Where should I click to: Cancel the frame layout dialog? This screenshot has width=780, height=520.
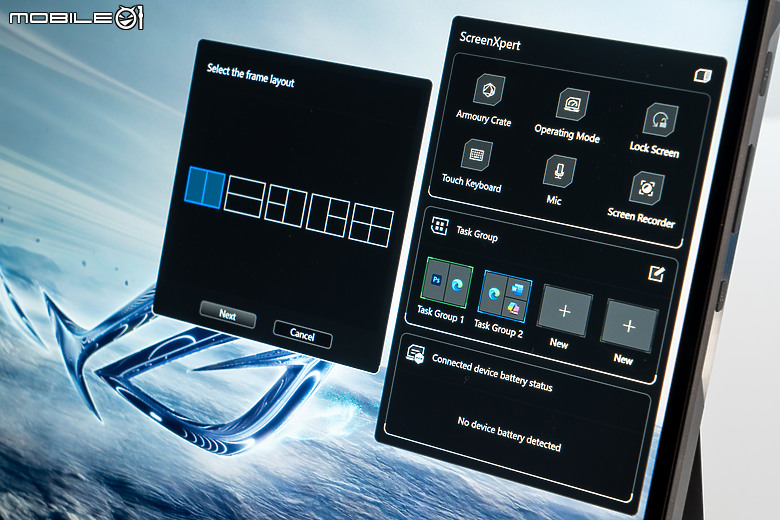pyautogui.click(x=302, y=335)
